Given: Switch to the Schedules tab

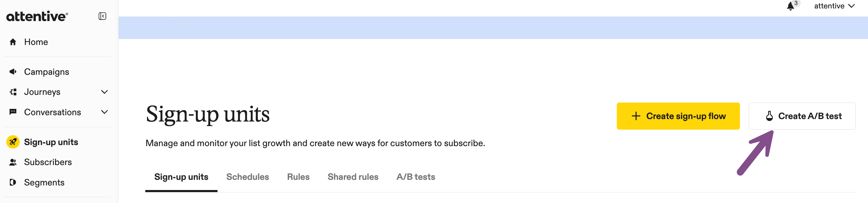Looking at the screenshot, I should coord(248,177).
